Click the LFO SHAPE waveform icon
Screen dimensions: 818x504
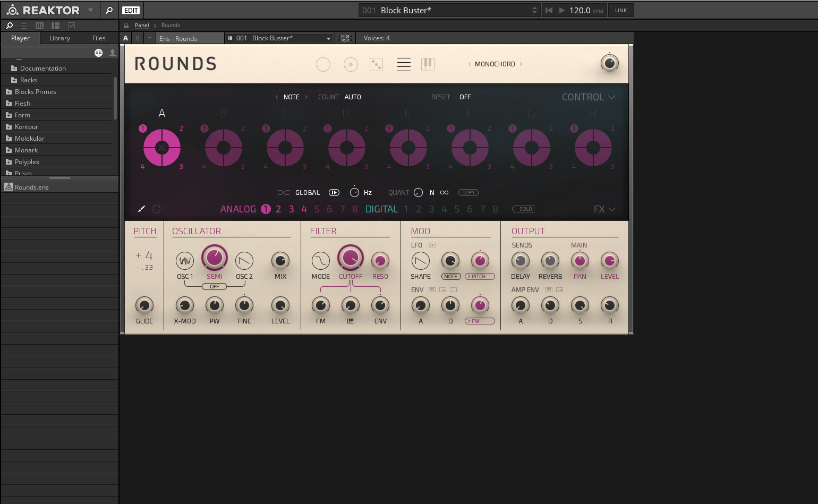click(421, 261)
